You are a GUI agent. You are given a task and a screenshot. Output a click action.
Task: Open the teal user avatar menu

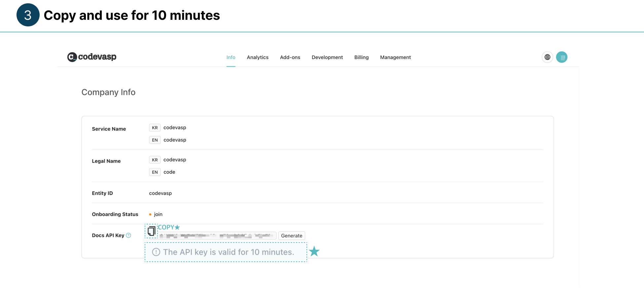pos(561,57)
